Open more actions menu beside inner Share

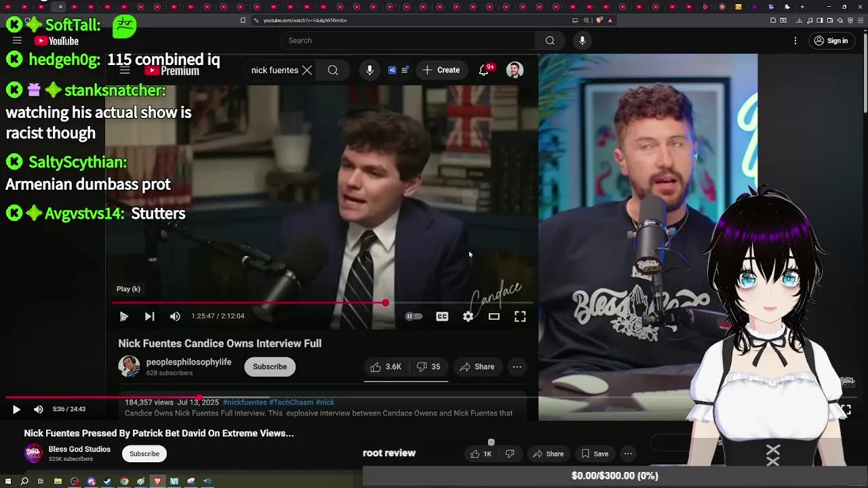[x=517, y=367]
